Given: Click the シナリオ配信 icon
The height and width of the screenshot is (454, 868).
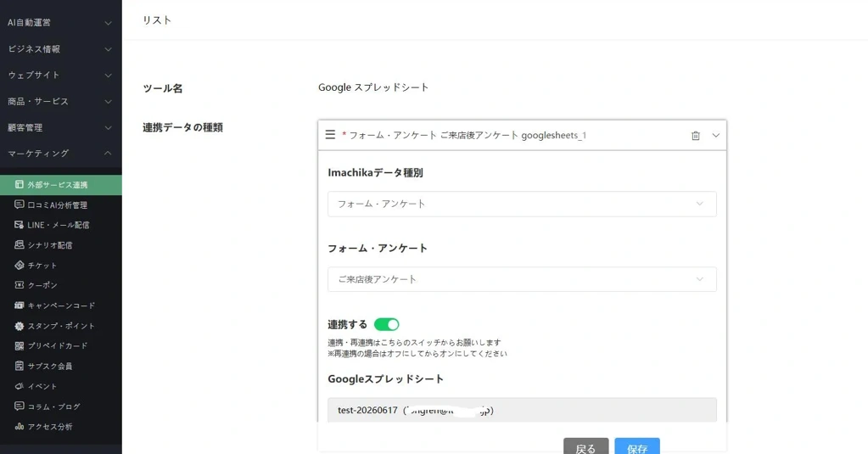Looking at the screenshot, I should [x=20, y=244].
